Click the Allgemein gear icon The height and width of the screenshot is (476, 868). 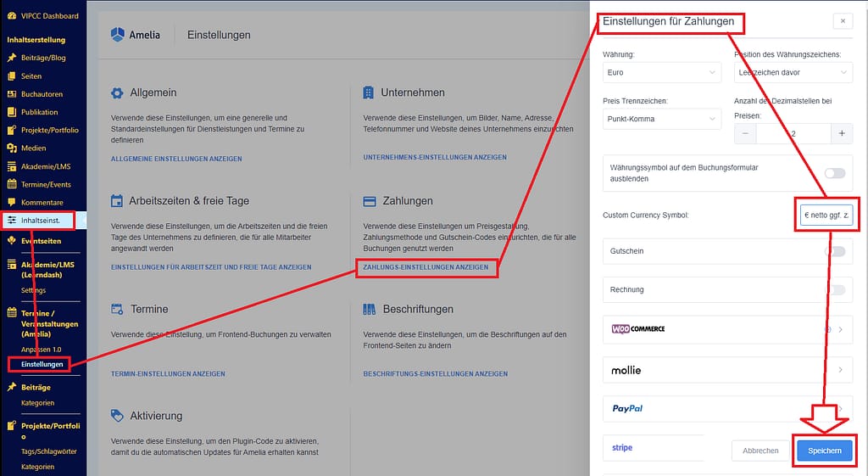point(117,92)
